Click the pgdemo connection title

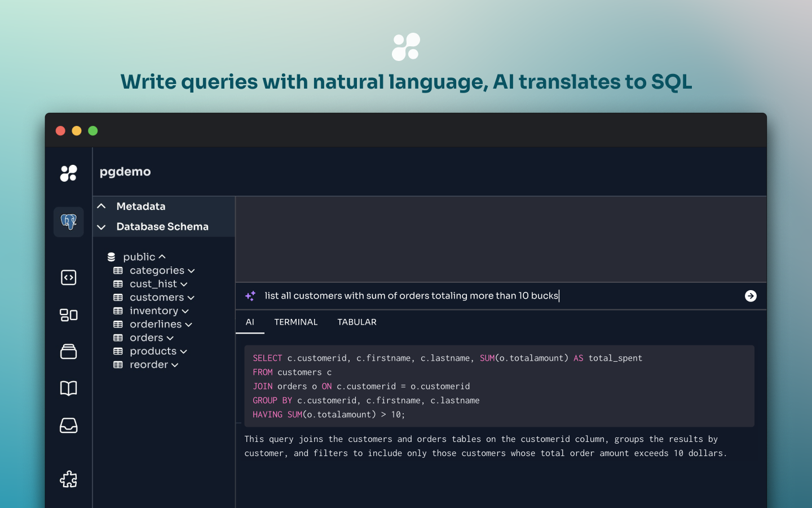[x=125, y=172]
